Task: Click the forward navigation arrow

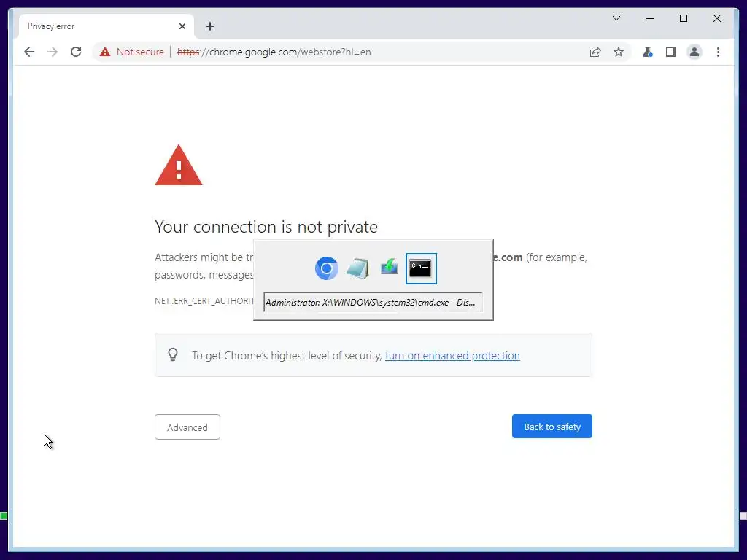Action: coord(53,52)
